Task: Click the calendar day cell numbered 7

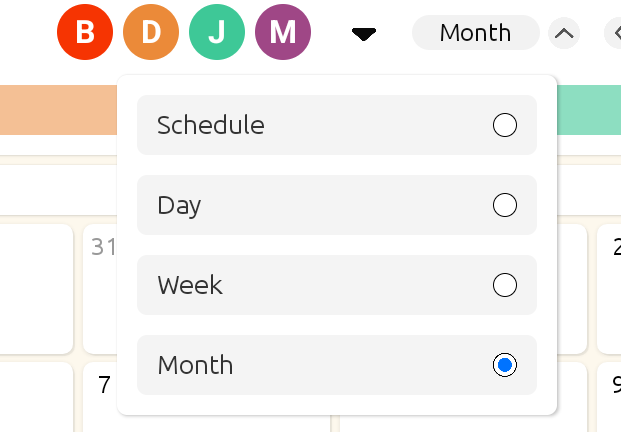Action: (x=100, y=400)
